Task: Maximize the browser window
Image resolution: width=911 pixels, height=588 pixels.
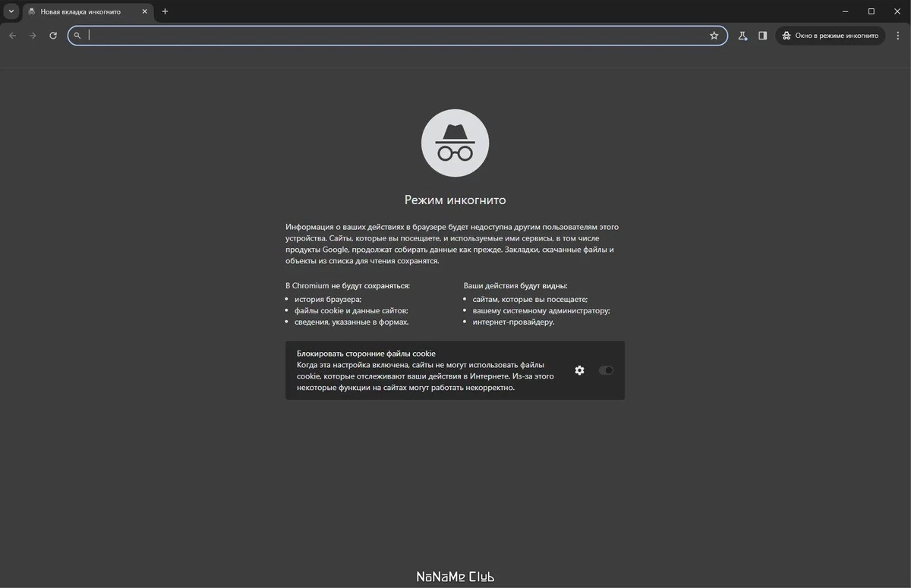Action: click(872, 11)
